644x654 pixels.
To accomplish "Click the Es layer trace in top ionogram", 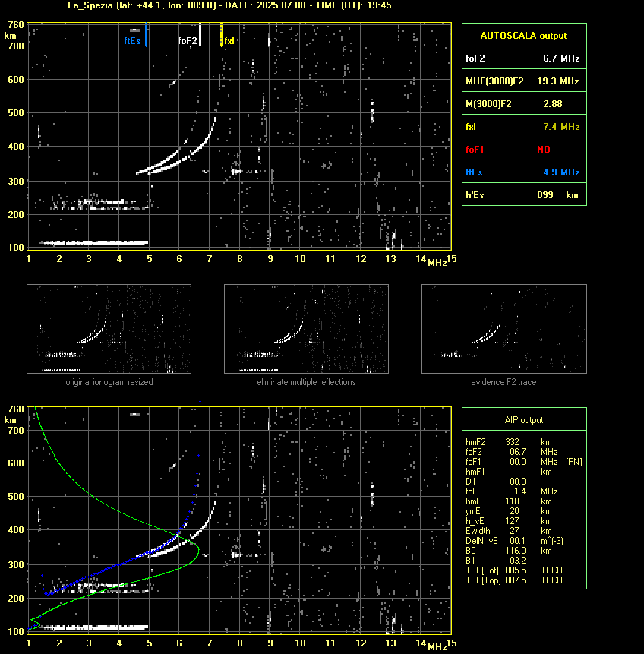I will pyautogui.click(x=94, y=243).
